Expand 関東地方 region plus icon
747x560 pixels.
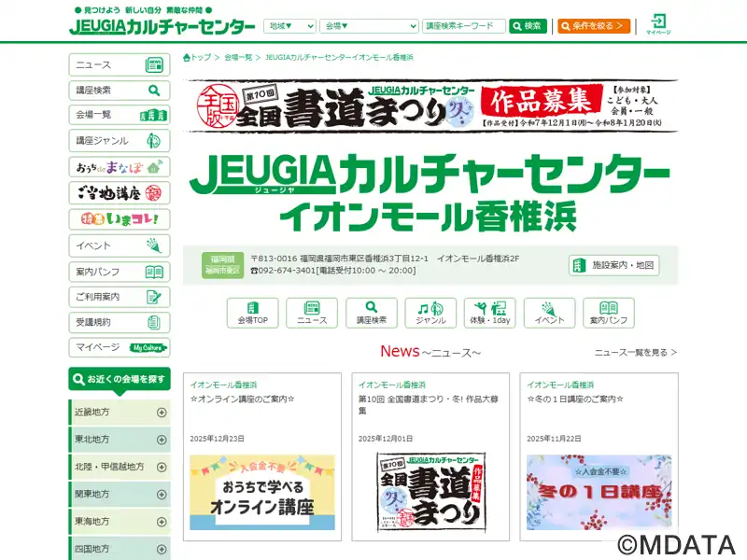pyautogui.click(x=162, y=495)
